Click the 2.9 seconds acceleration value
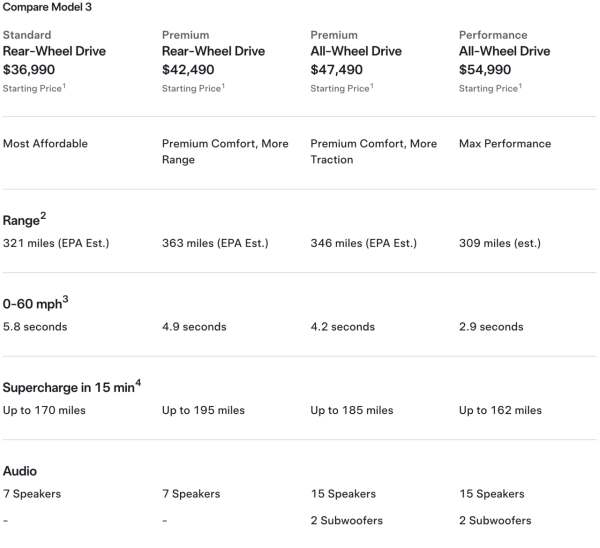 pos(491,327)
